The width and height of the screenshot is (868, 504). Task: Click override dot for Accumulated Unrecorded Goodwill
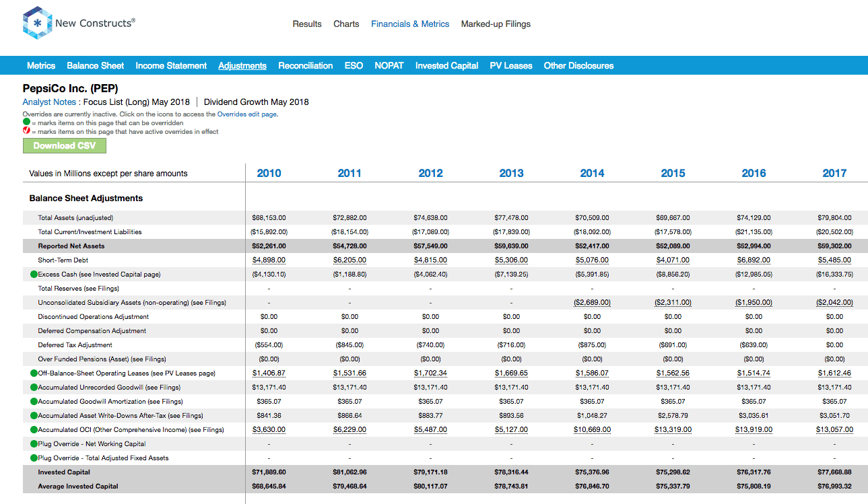click(x=34, y=388)
